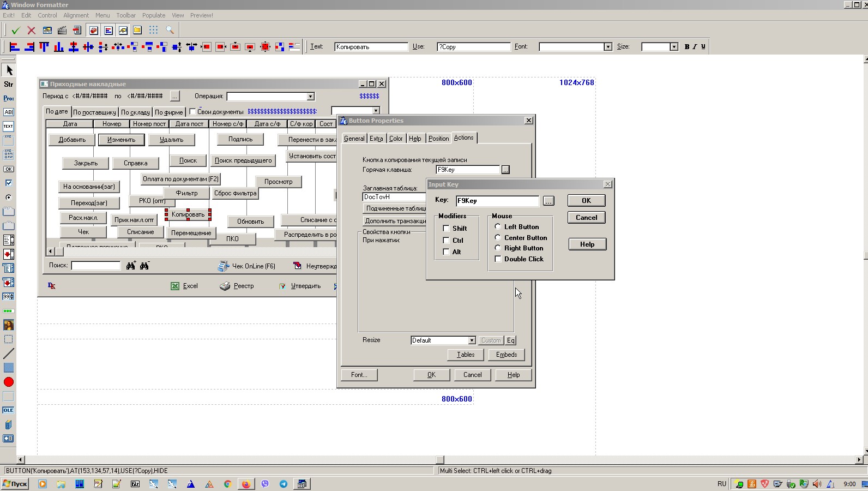Select the red ellipse control tool
The width and height of the screenshot is (868, 491).
click(8, 382)
